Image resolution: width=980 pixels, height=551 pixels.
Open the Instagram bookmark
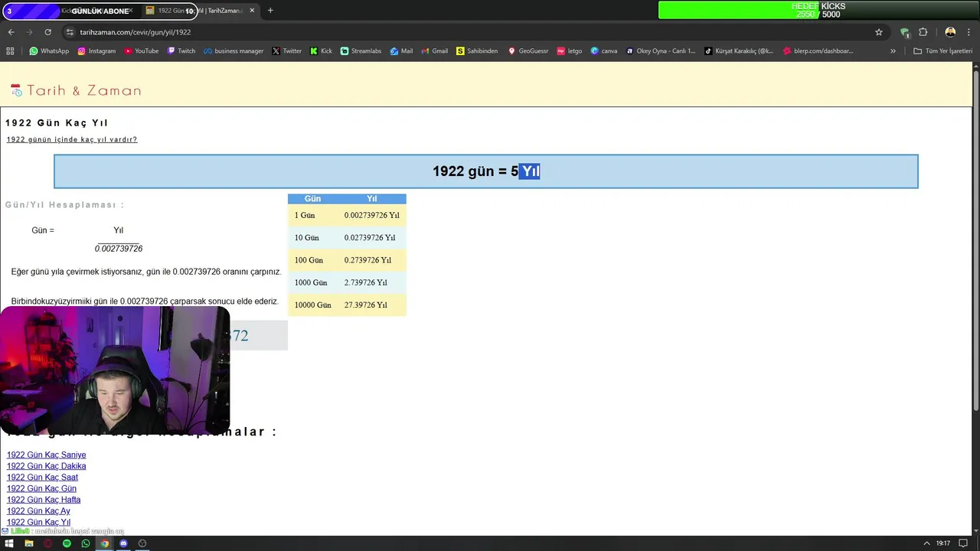96,51
